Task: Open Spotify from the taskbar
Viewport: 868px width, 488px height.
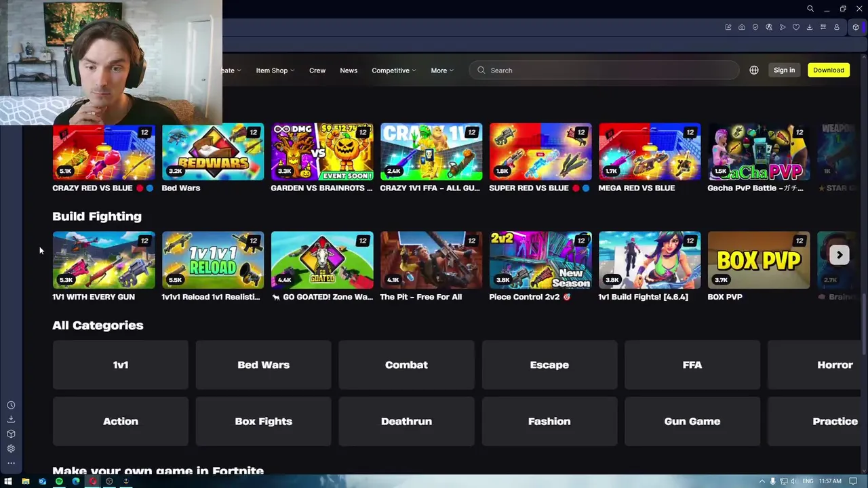Action: [59, 481]
